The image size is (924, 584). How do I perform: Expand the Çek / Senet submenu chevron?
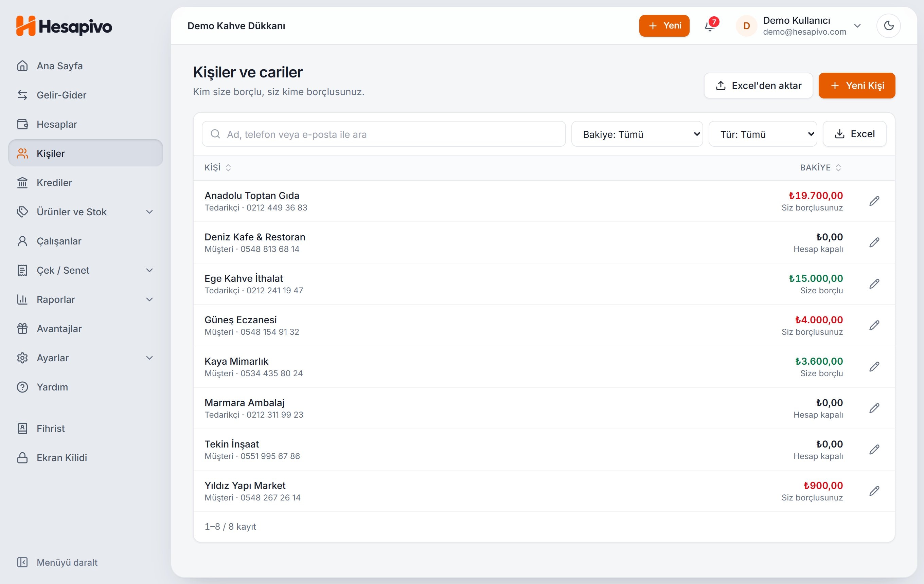tap(150, 270)
